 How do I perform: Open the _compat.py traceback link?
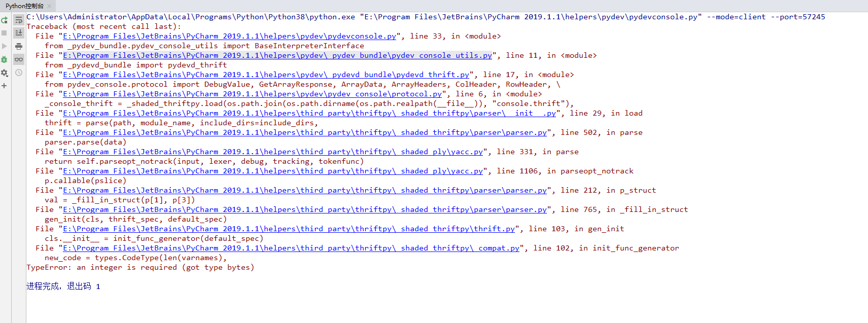pyautogui.click(x=291, y=248)
